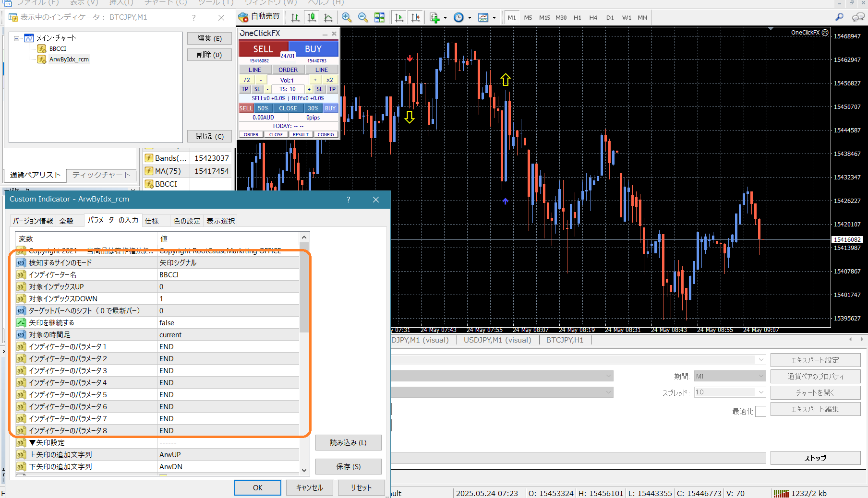Image resolution: width=868 pixels, height=498 pixels.
Task: Click the periods clock icon
Action: point(459,18)
